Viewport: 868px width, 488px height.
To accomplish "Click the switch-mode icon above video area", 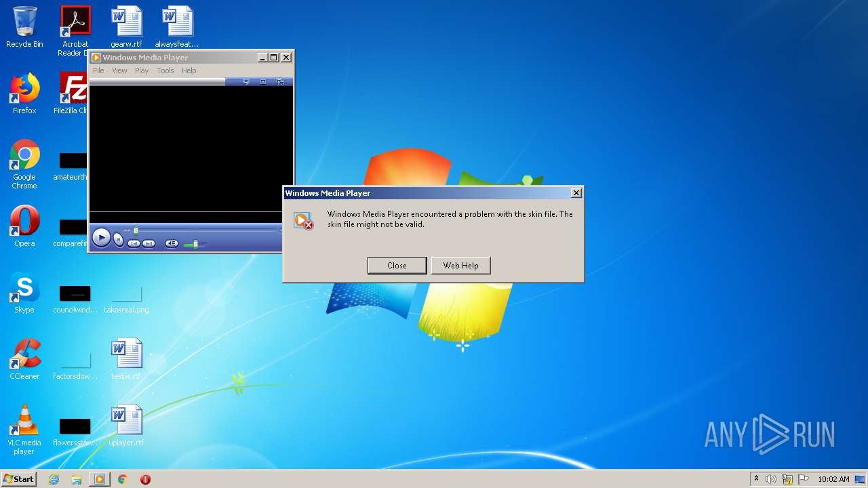I will (x=280, y=81).
